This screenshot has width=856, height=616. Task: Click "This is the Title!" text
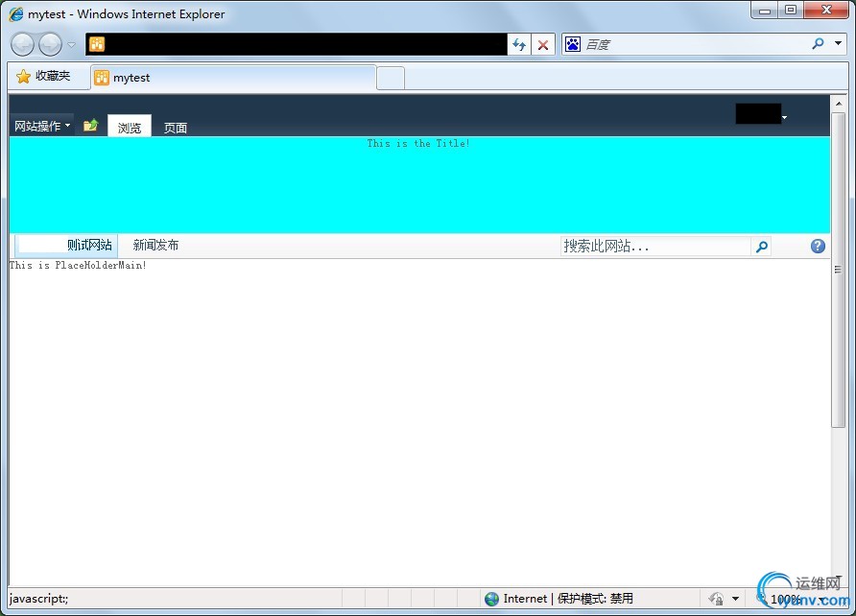tap(418, 144)
